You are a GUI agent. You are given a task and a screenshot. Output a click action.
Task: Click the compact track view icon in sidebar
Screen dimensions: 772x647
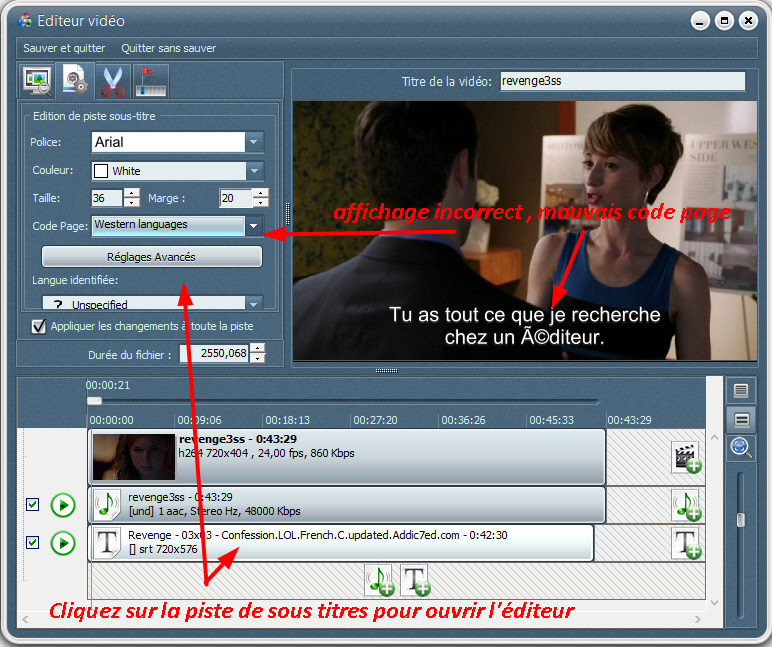pos(741,419)
